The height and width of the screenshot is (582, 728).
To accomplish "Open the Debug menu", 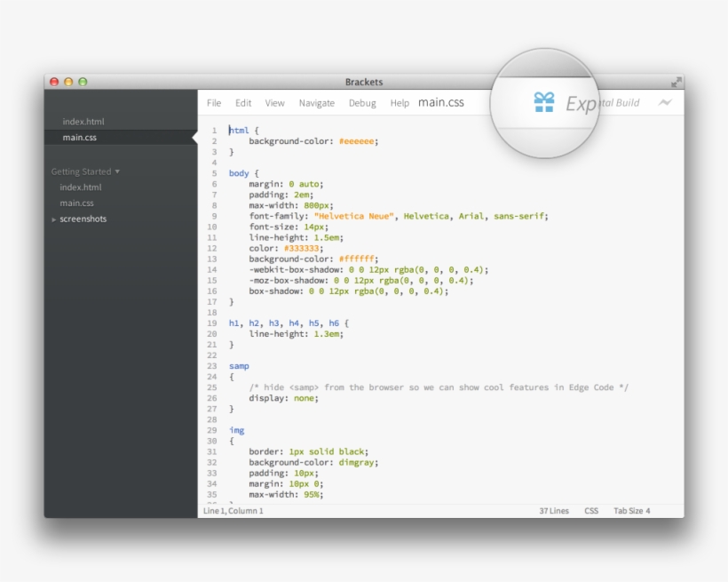I will pyautogui.click(x=362, y=103).
